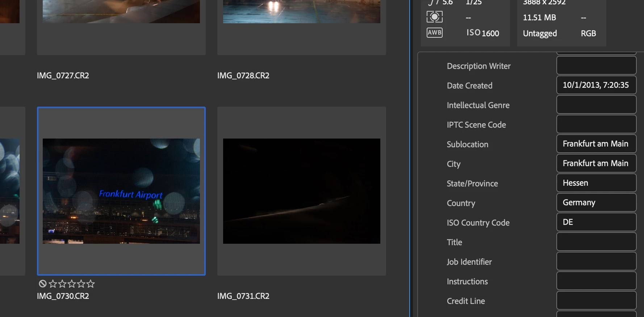The width and height of the screenshot is (644, 317).
Task: Click the State/Province label
Action: coord(472,184)
